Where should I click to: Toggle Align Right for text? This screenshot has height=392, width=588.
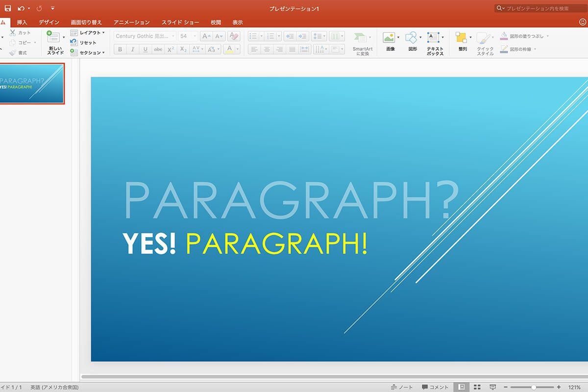coord(280,49)
